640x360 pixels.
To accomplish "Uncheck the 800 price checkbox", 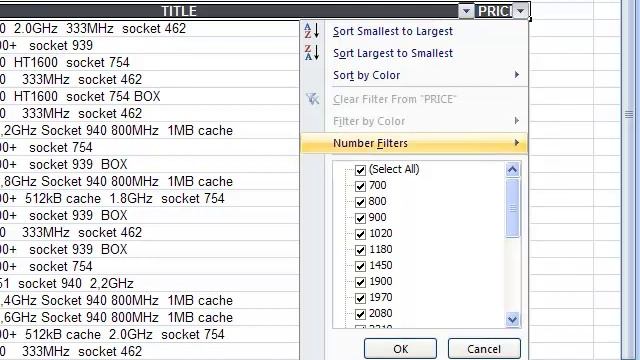I will [360, 202].
